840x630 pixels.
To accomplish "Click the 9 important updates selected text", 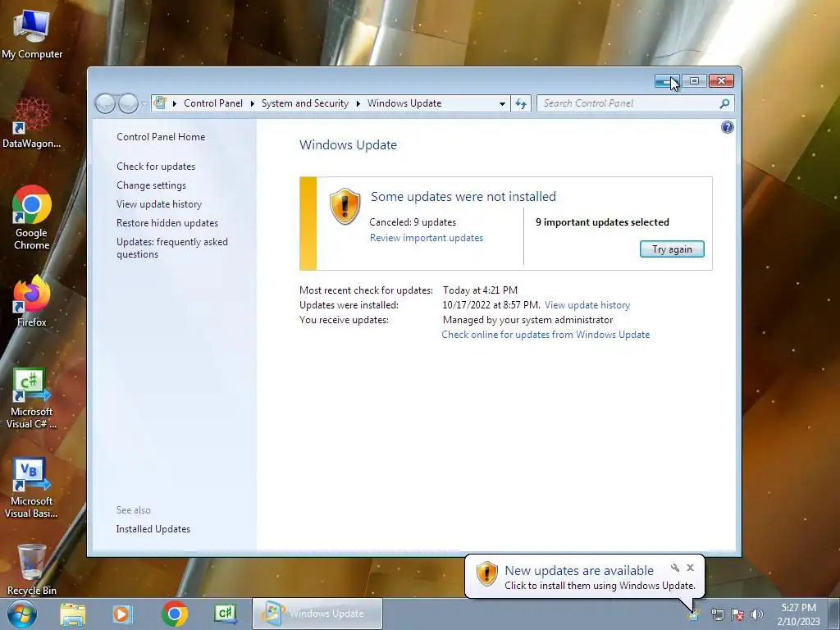I will point(602,222).
